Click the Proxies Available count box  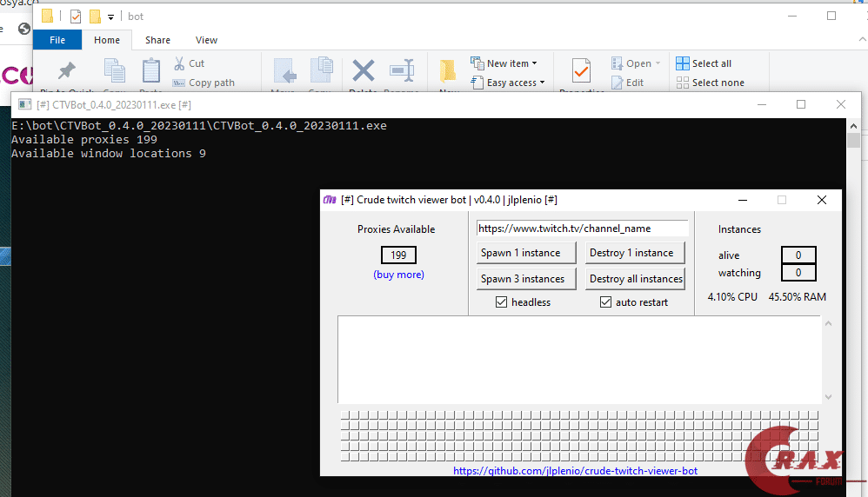pyautogui.click(x=398, y=255)
